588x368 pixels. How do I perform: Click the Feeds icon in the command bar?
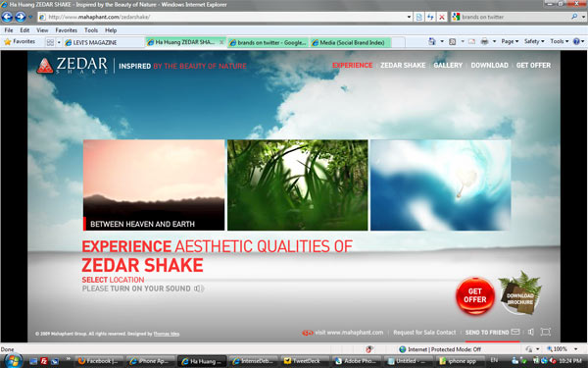pos(452,41)
